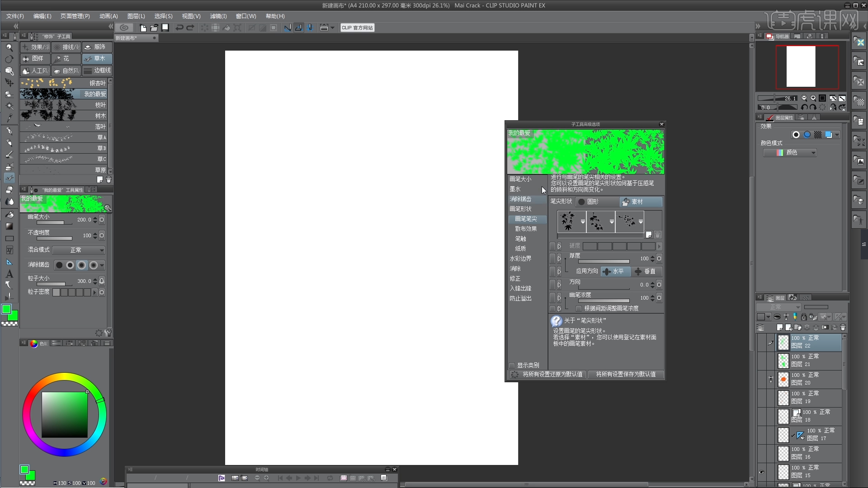
Task: Create a layer mask in Layers panel
Action: [825, 328]
